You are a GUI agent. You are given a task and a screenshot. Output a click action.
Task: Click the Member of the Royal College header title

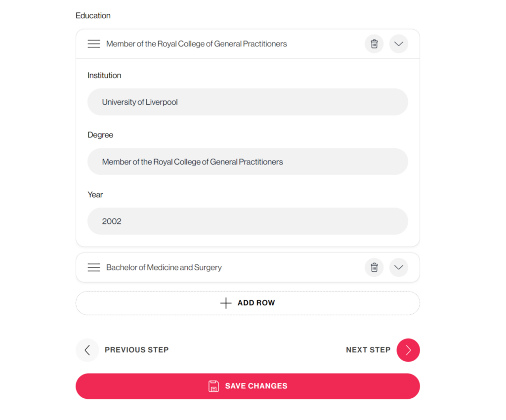pyautogui.click(x=196, y=44)
